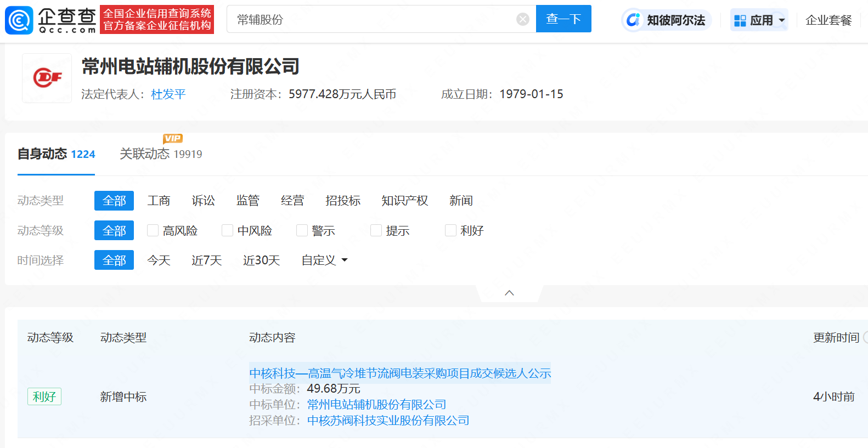
Task: Filter dynamics by 招投标
Action: [x=343, y=201]
